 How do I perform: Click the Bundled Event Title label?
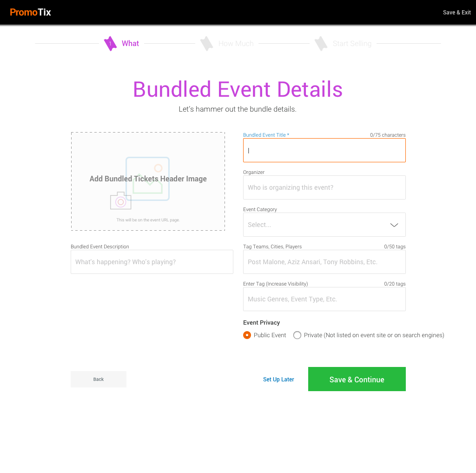(266, 135)
